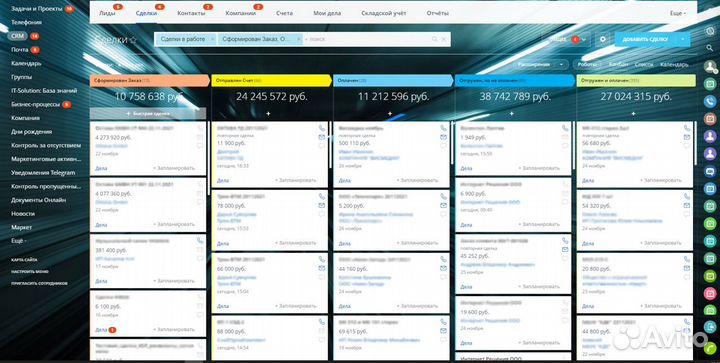Click the light-green 'Отгружен и оплачен' stage header
This screenshot has width=720, height=363.
tap(636, 81)
